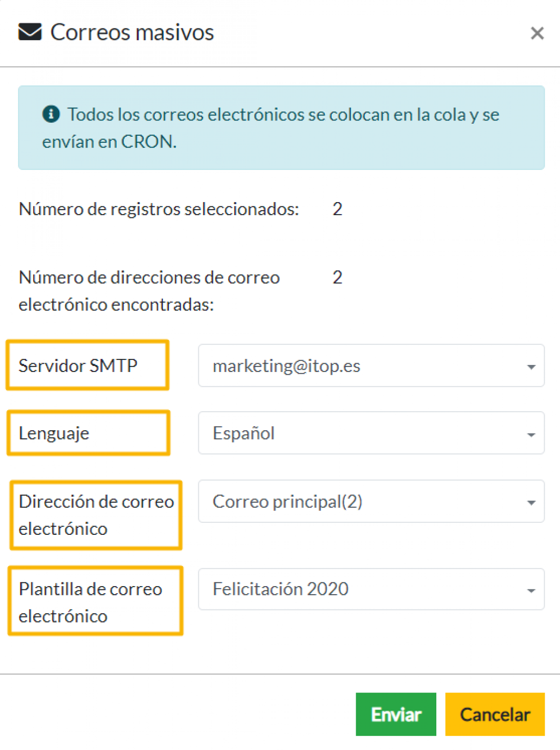Click the Correos masivos dialog title
The image size is (560, 750).
(x=132, y=32)
